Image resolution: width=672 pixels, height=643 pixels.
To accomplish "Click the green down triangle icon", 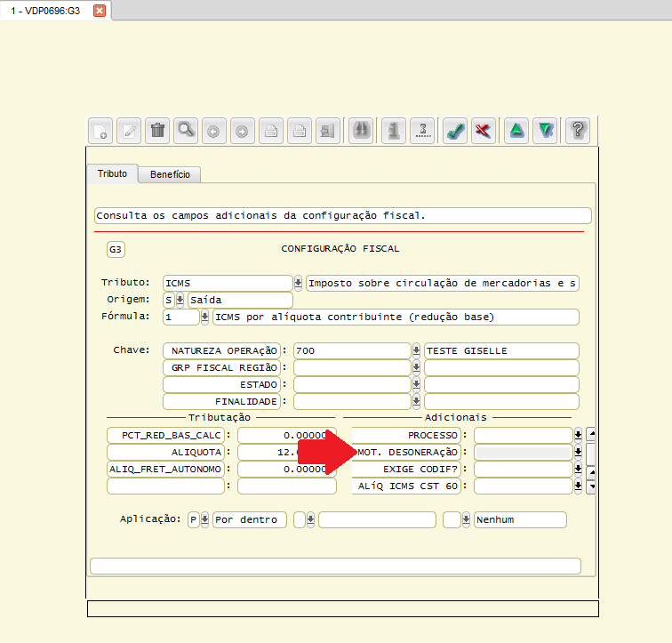I will pos(545,131).
